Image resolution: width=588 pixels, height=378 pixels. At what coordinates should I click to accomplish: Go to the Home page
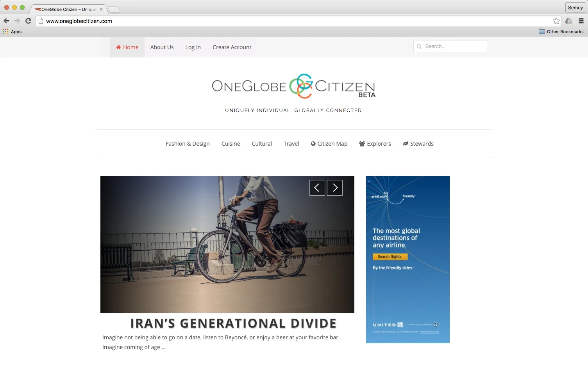[127, 47]
